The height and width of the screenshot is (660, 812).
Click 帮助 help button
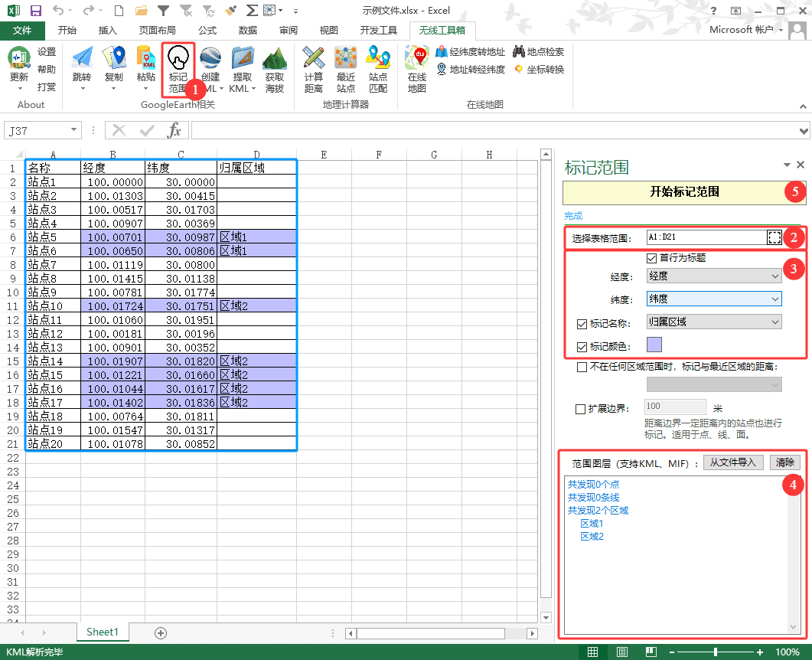coord(47,70)
